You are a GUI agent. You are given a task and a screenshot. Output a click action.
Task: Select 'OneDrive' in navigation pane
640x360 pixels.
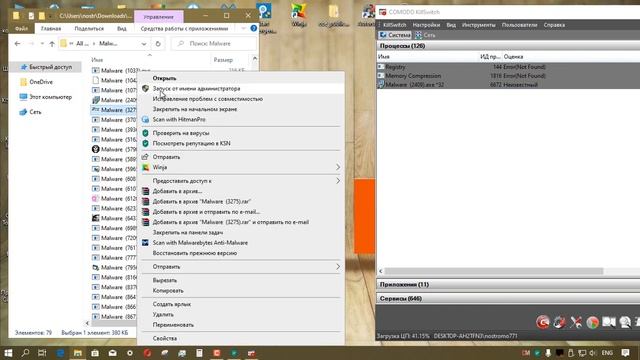pos(41,82)
